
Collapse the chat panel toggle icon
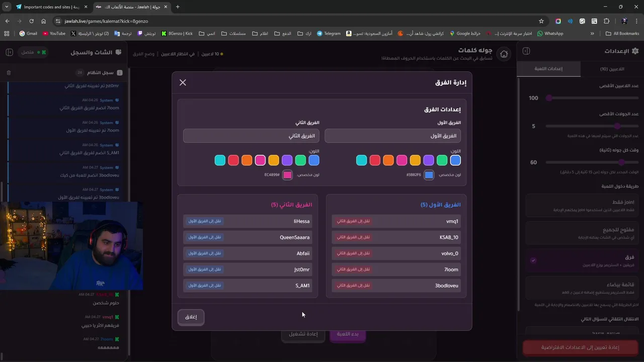(x=9, y=52)
